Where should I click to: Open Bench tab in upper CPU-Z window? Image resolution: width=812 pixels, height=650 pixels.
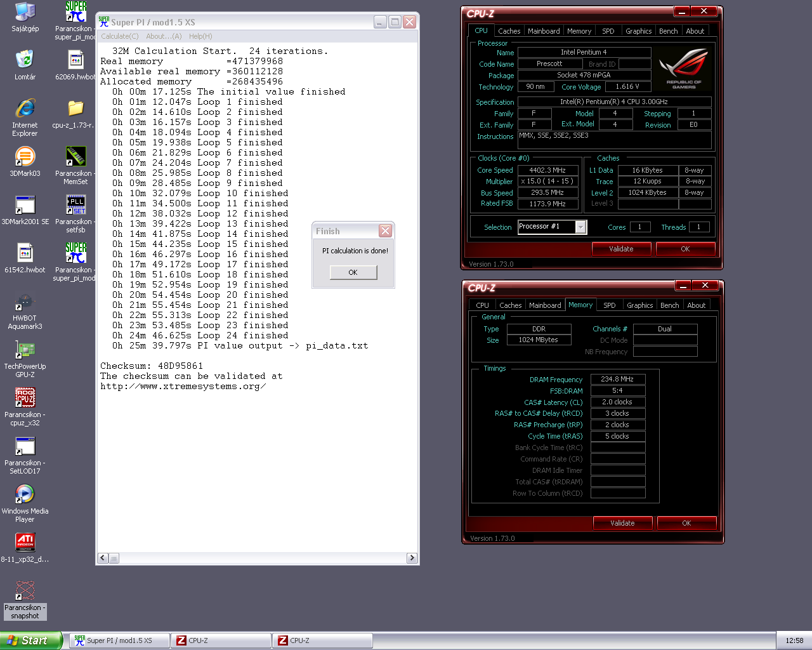point(669,31)
